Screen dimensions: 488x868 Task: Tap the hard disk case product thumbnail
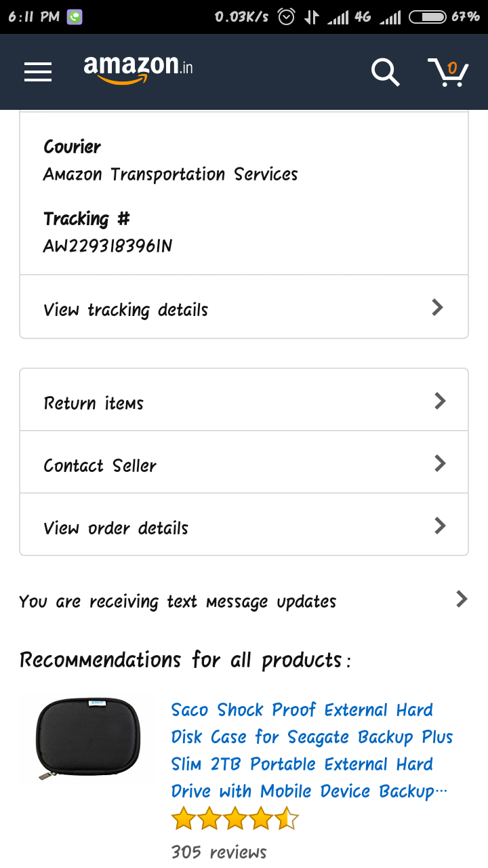[x=87, y=739]
